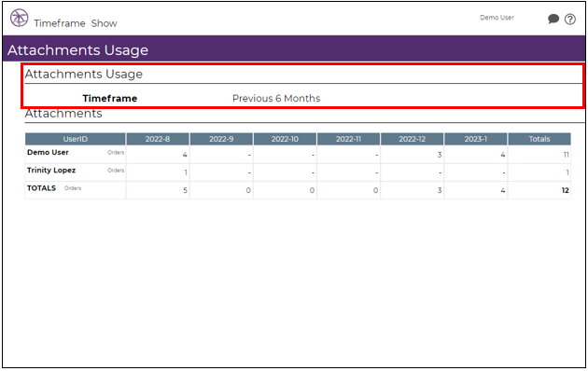Click the Orders label in Trinity Lopez row
Viewport: 588px width, 371px height.
[116, 171]
